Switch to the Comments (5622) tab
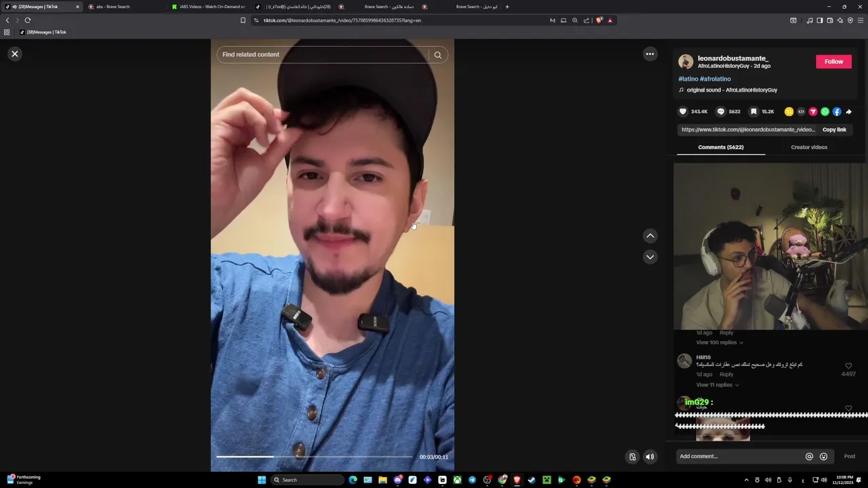The image size is (868, 488). tap(721, 147)
